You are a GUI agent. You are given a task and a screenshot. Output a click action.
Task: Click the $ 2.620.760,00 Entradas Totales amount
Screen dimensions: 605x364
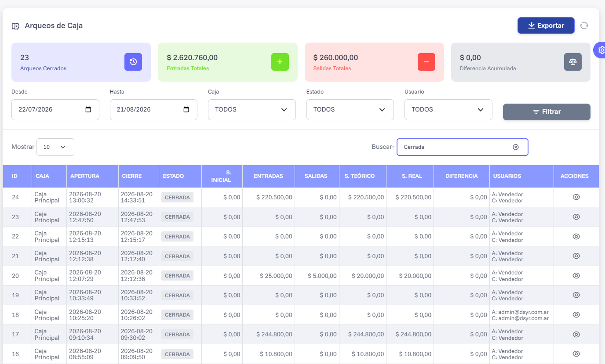pos(192,58)
